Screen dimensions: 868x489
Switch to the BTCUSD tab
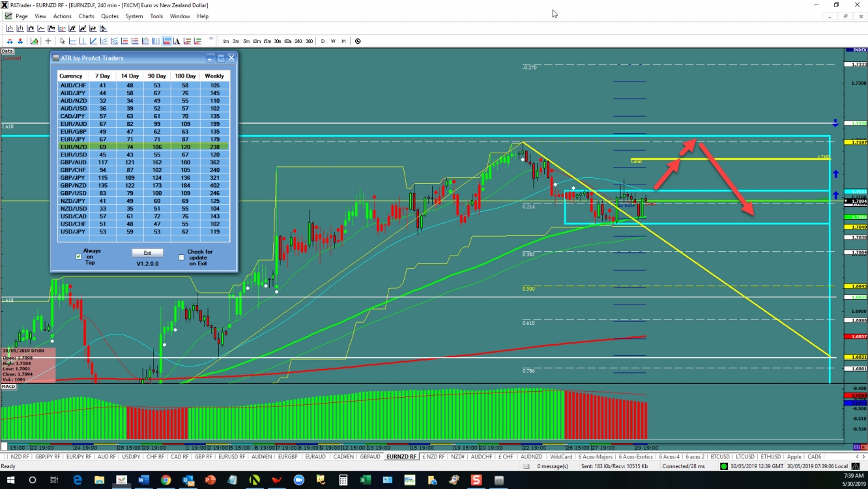pos(720,456)
